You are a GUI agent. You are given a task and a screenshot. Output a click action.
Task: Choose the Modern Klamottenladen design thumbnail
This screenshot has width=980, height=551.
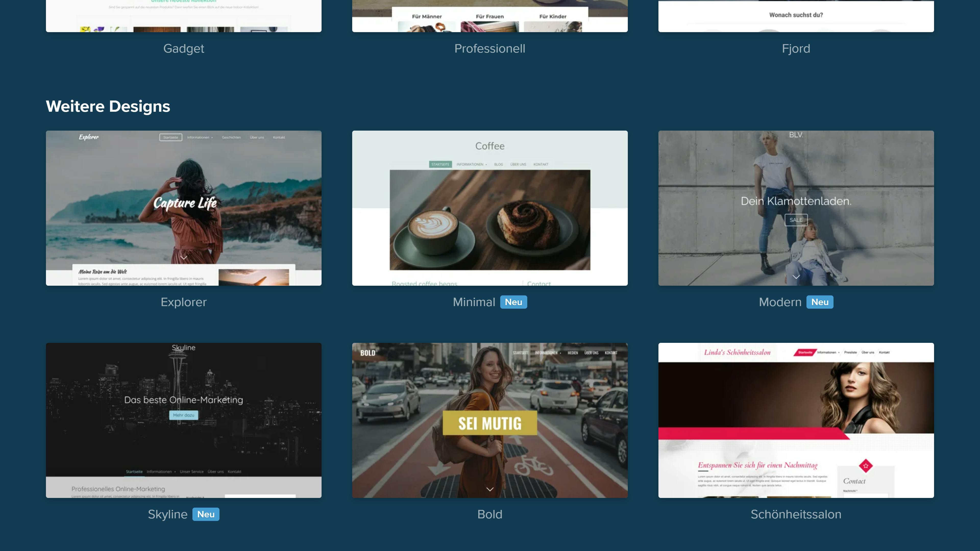click(x=796, y=208)
